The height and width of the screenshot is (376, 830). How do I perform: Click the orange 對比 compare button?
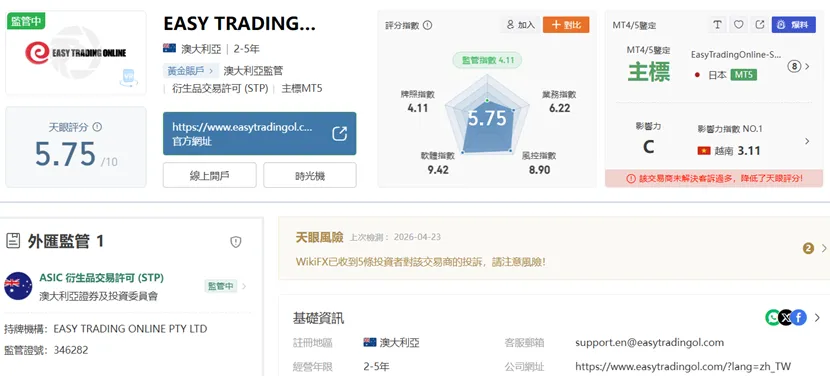[566, 25]
